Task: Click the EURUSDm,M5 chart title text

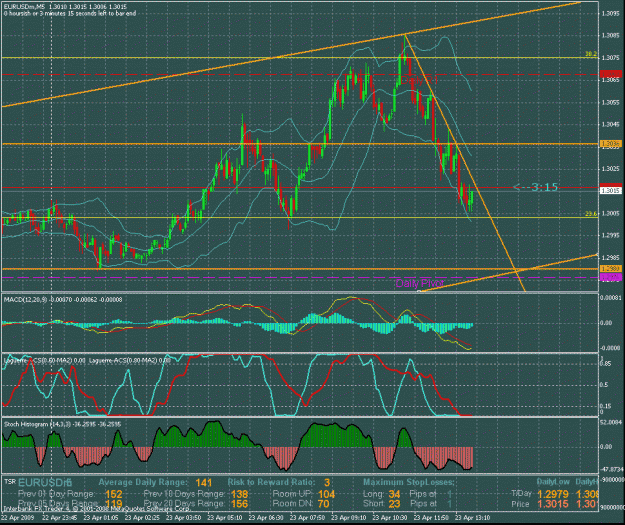Action: [23, 7]
